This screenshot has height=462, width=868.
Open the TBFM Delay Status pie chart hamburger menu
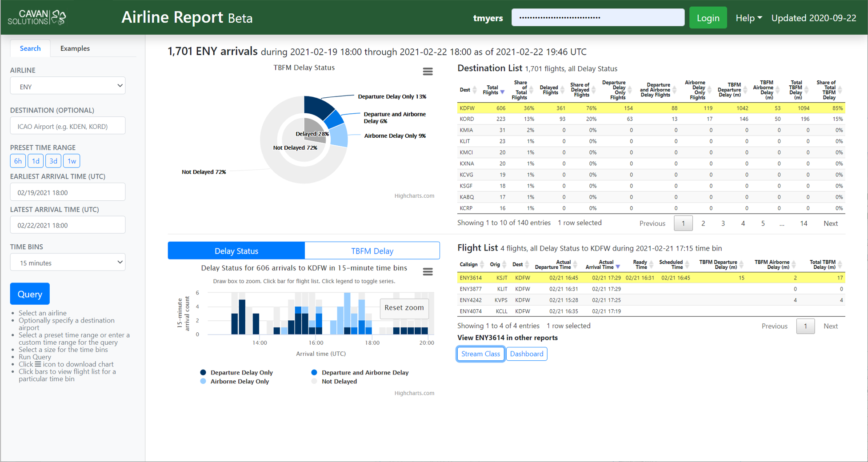coord(428,72)
